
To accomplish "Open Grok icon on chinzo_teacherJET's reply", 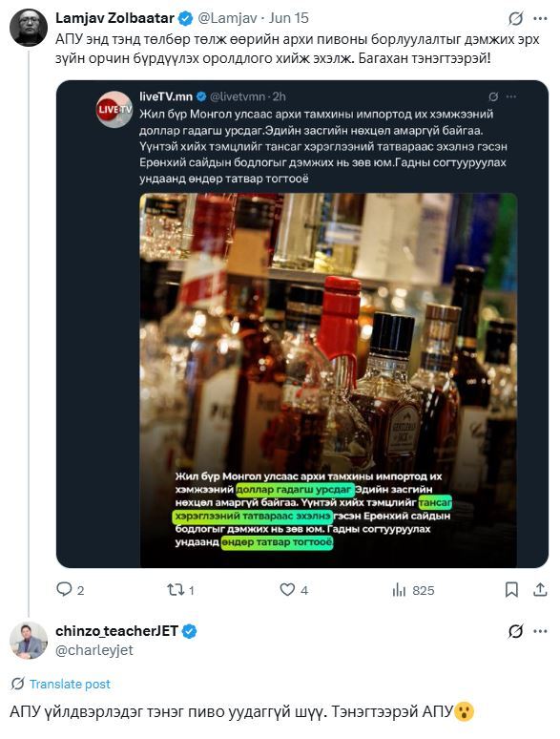I will (x=515, y=630).
